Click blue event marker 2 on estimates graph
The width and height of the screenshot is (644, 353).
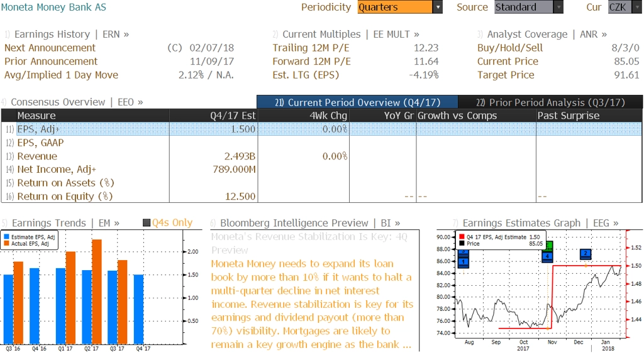pos(586,253)
